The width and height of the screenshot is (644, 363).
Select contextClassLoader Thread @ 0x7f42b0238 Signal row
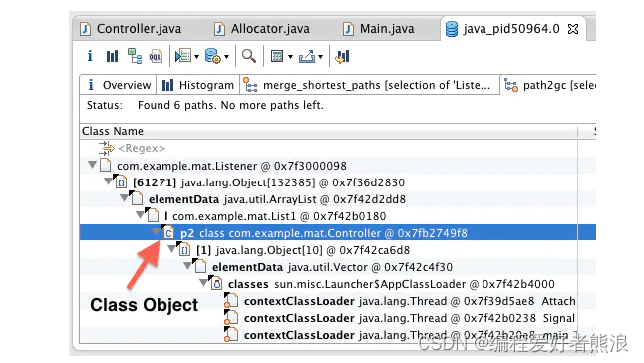[338, 318]
